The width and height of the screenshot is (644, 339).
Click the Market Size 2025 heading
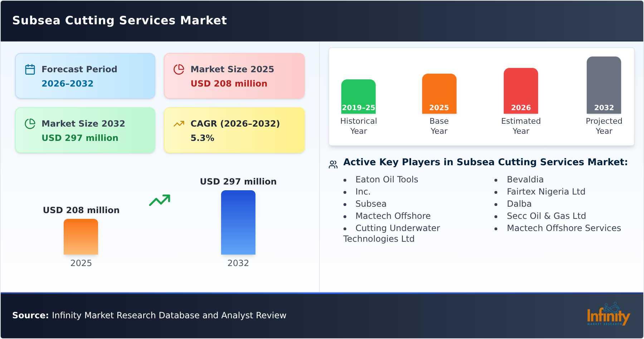232,69
